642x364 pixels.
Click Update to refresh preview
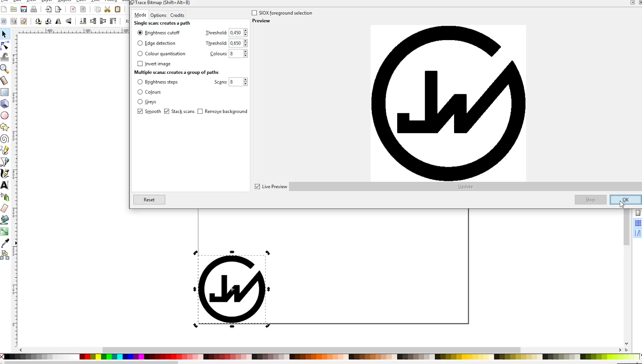point(466,186)
